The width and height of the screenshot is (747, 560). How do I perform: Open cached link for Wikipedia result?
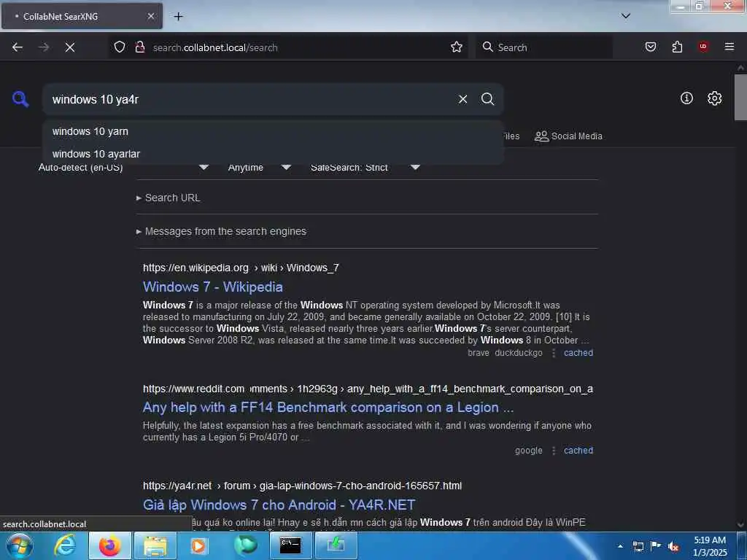(x=578, y=353)
